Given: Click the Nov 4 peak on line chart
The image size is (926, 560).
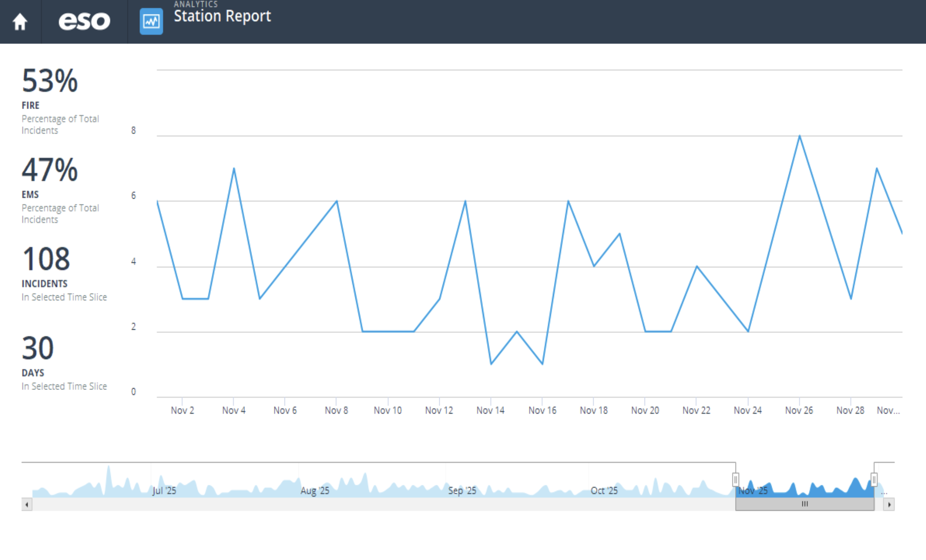Looking at the screenshot, I should point(234,168).
